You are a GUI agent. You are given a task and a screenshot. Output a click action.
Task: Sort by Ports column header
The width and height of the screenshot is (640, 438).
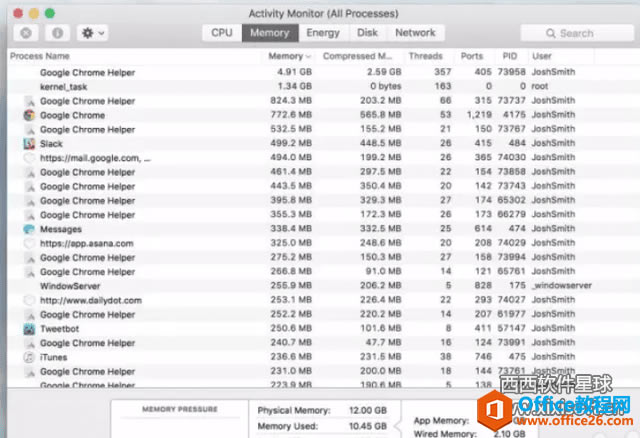point(472,56)
